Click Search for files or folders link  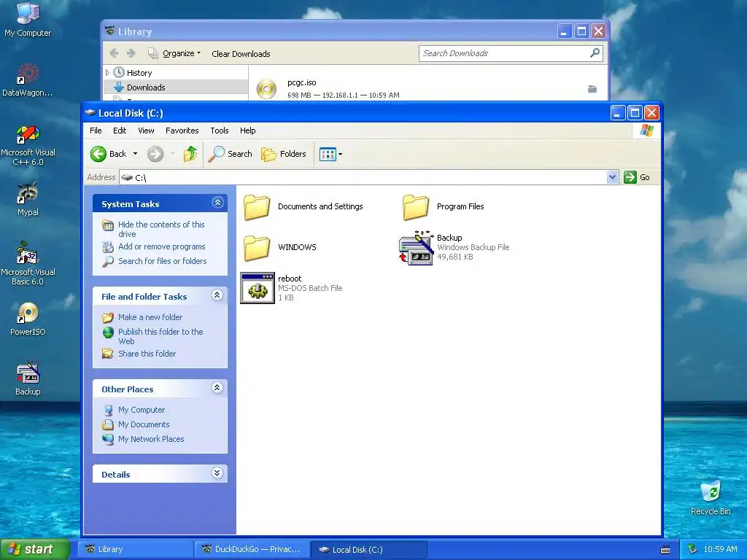pos(163,261)
